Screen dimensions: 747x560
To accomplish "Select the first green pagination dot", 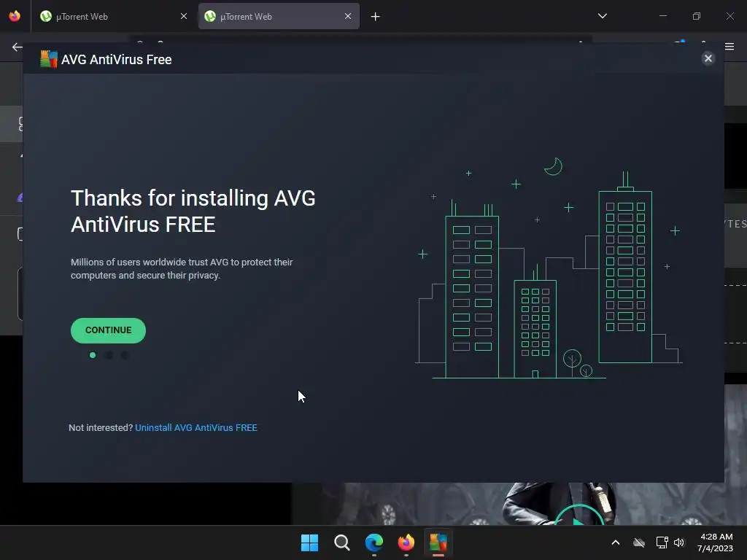I will tap(93, 355).
